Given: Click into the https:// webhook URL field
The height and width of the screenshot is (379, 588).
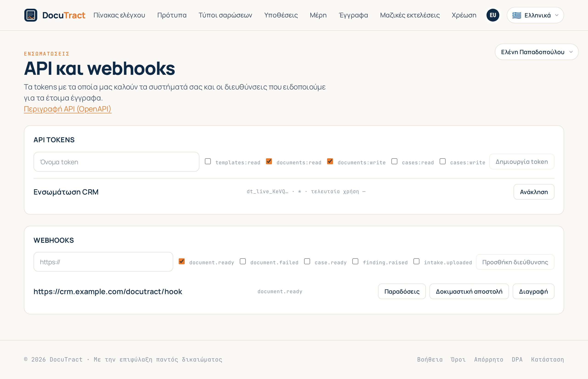Looking at the screenshot, I should tap(103, 262).
